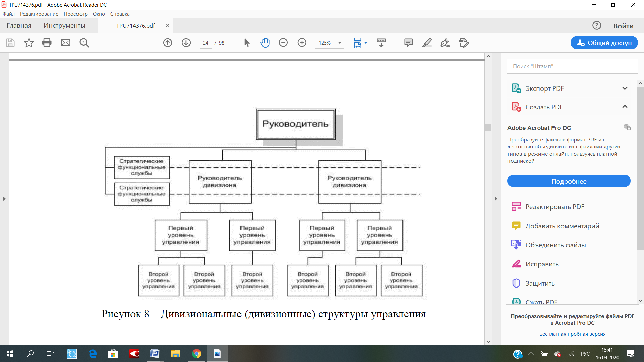Open Microsoft Word from the taskbar
The width and height of the screenshot is (644, 362).
coord(155,354)
